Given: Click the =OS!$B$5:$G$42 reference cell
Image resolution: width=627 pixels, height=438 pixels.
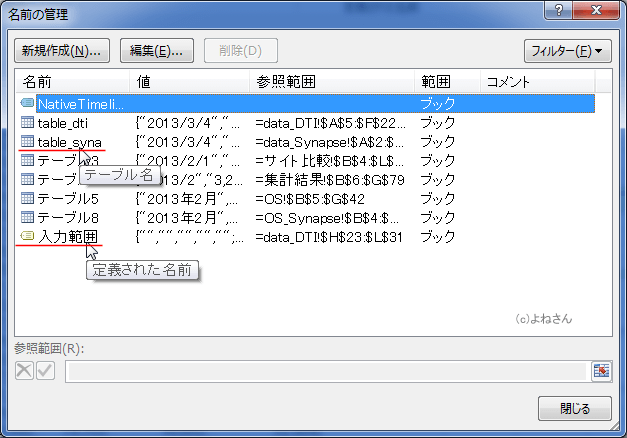Looking at the screenshot, I should click(310, 199).
